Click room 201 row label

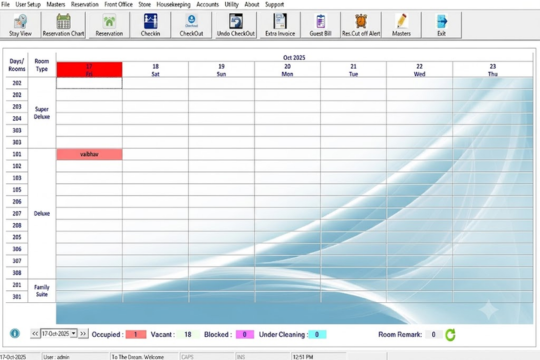[17, 285]
